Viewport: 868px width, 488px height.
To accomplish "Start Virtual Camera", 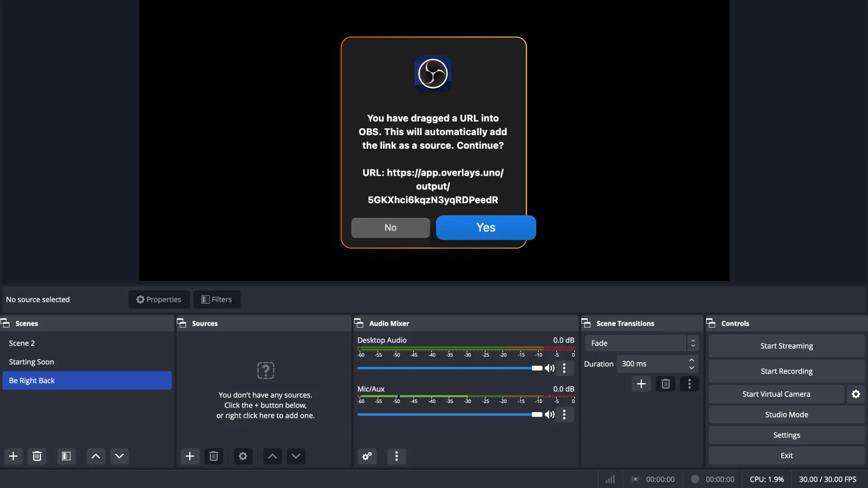I will (x=776, y=394).
